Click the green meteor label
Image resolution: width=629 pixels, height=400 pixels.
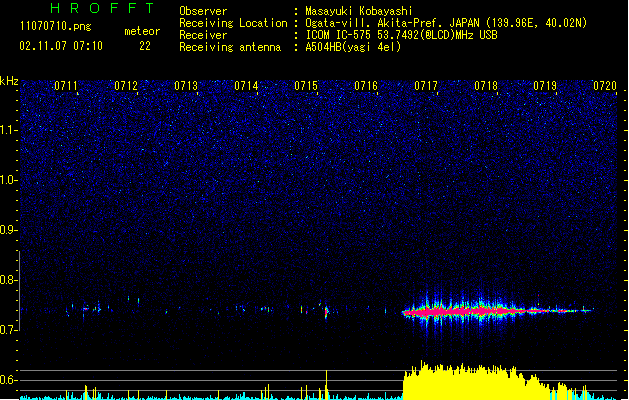(142, 31)
